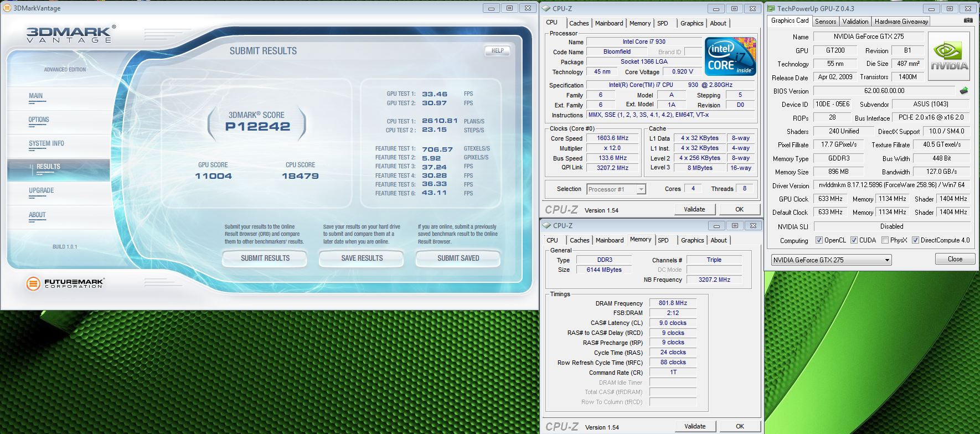980x434 pixels.
Task: Switch to Memory tab in top CPU-Z
Action: point(640,23)
